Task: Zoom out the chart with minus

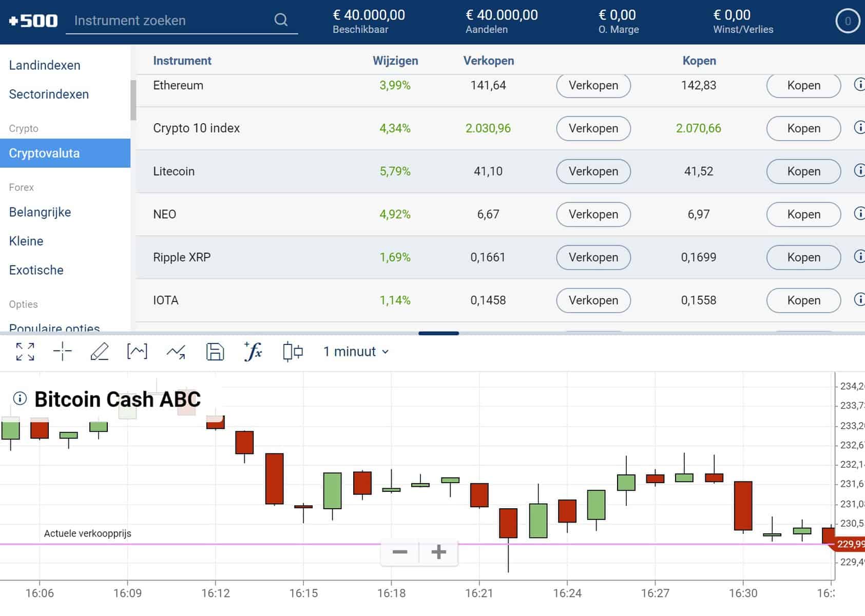Action: (400, 552)
